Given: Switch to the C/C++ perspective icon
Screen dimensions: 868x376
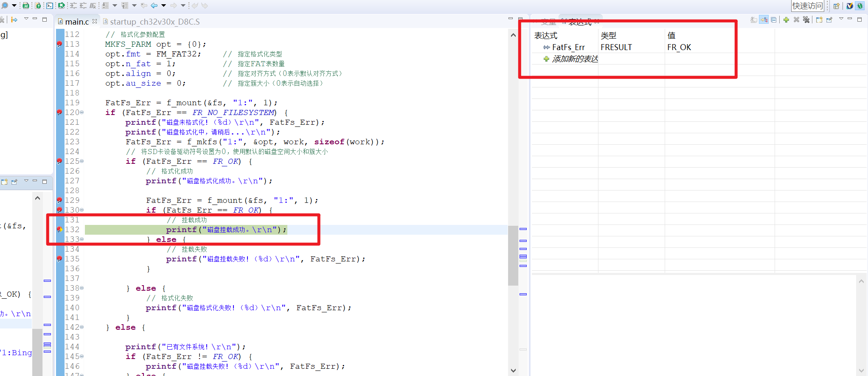Looking at the screenshot, I should 850,6.
